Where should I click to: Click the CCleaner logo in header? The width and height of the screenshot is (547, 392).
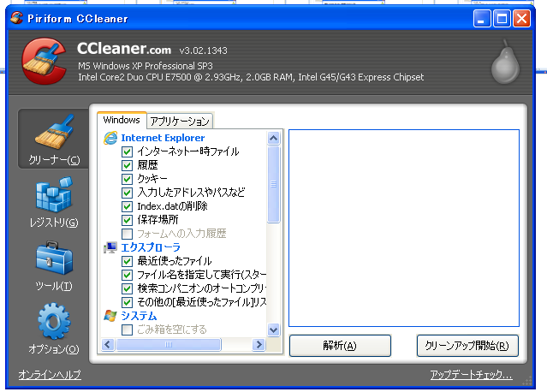(x=45, y=61)
